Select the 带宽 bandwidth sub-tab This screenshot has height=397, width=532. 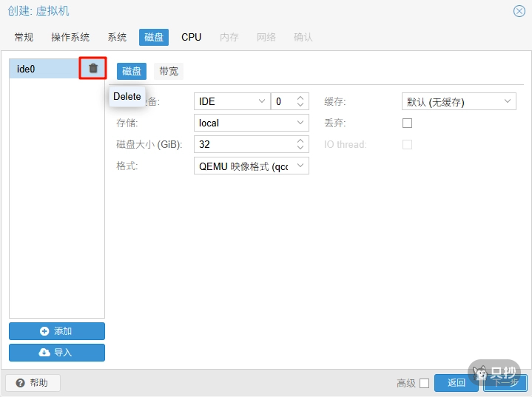point(169,71)
